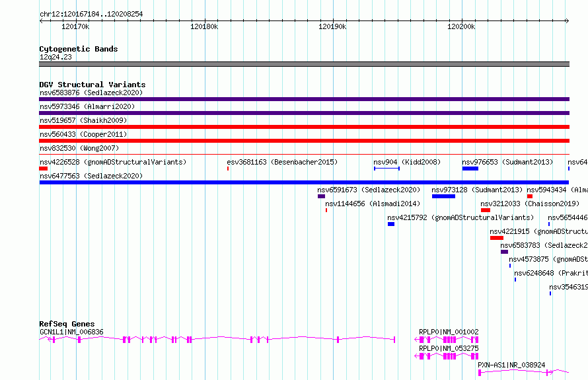Click the nsv5943434 variant label
The image size is (588, 380).
[x=557, y=190]
